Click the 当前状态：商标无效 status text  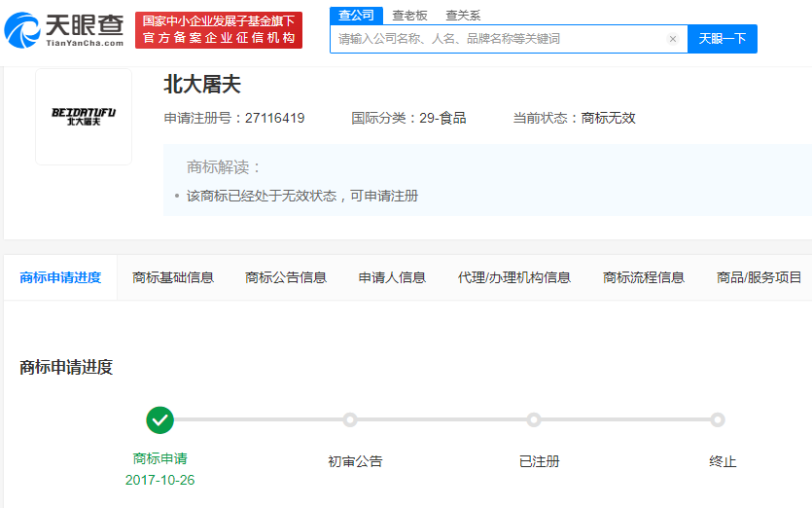(575, 118)
